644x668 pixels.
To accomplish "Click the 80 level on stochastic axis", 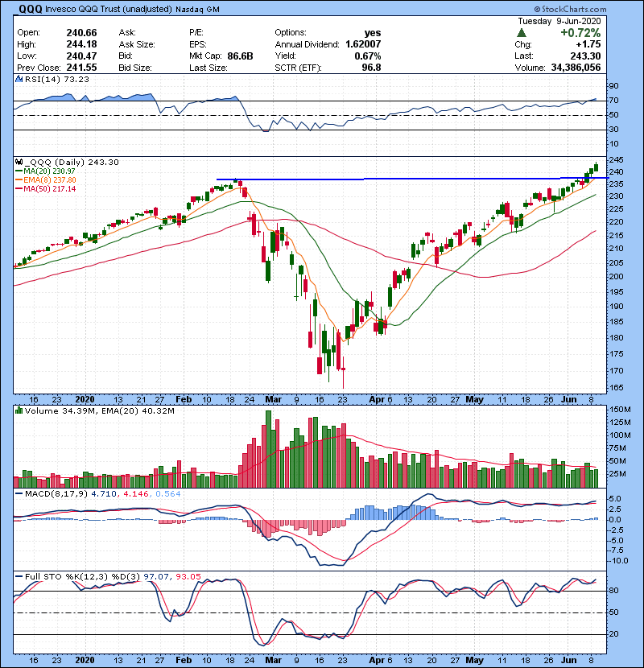I will coord(614,591).
